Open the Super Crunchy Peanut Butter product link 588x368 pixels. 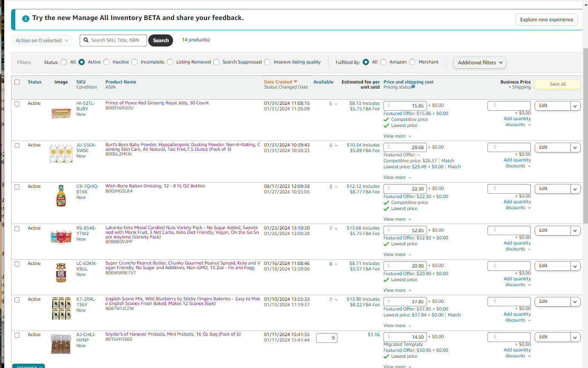[183, 265]
